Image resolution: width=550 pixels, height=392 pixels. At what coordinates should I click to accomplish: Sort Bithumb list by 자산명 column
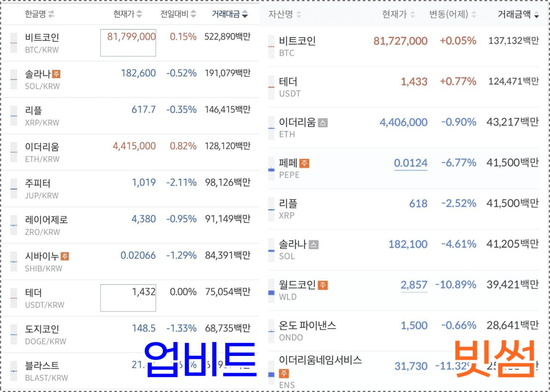(285, 15)
